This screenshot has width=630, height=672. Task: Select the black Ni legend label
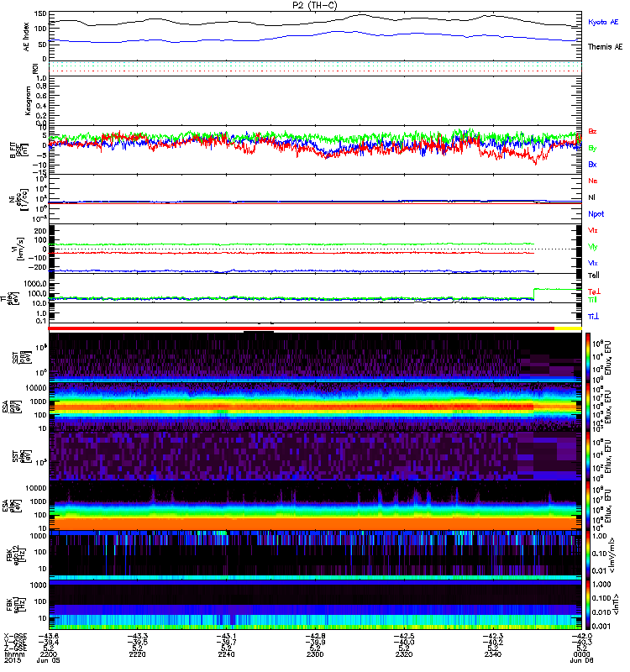pos(592,197)
